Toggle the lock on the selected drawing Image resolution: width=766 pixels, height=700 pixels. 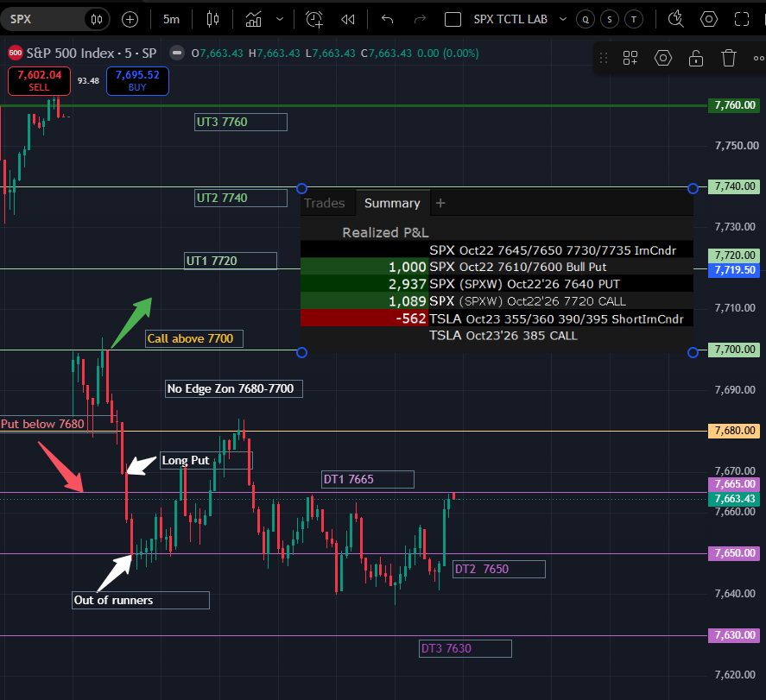(x=696, y=58)
